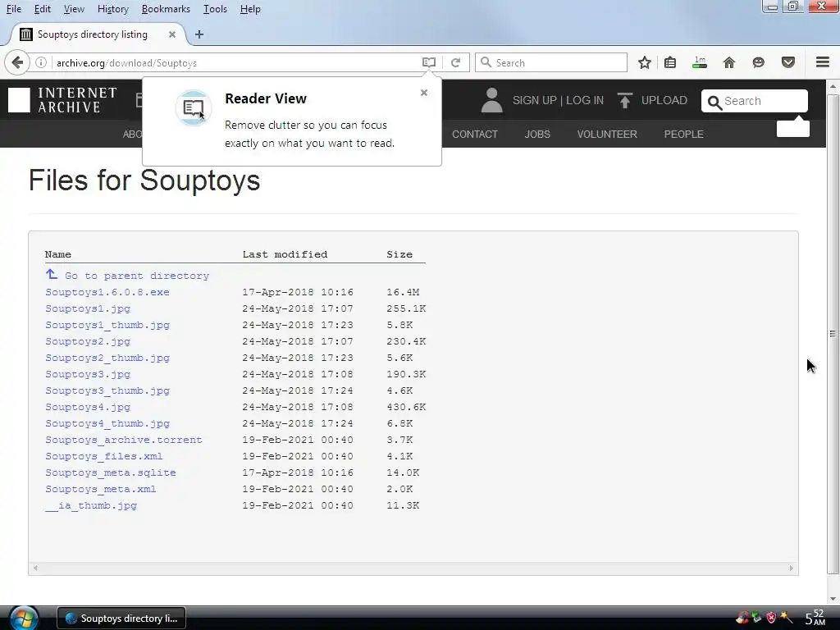This screenshot has height=630, width=840.
Task: Click the parent directory up-arrow icon
Action: tap(52, 274)
